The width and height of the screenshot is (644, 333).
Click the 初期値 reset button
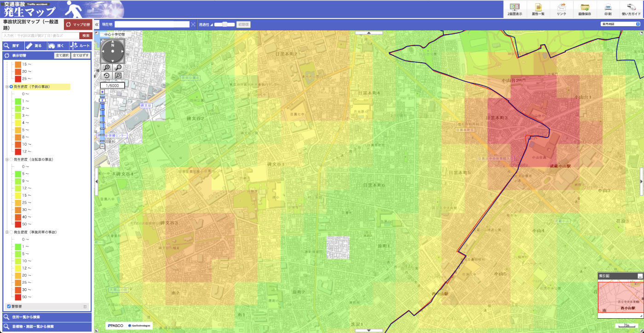243,24
